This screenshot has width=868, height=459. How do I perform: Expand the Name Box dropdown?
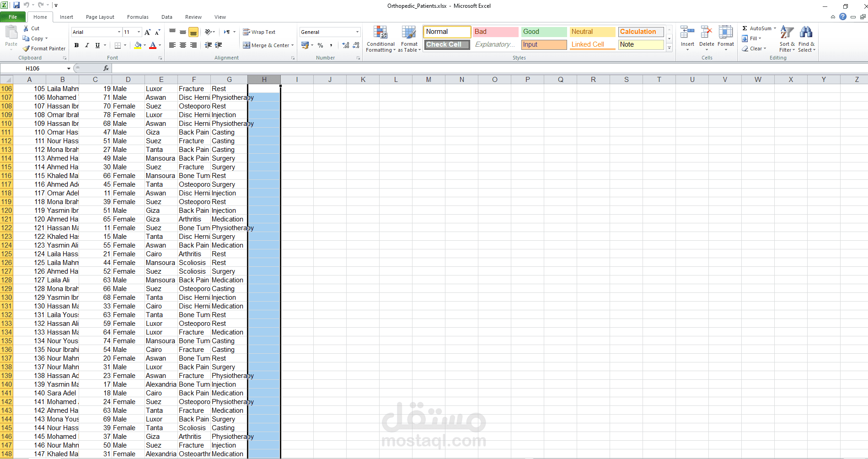coord(69,68)
